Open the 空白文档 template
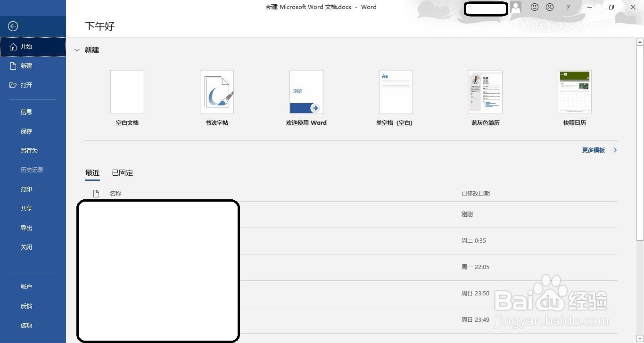The image size is (644, 343). coord(127,98)
